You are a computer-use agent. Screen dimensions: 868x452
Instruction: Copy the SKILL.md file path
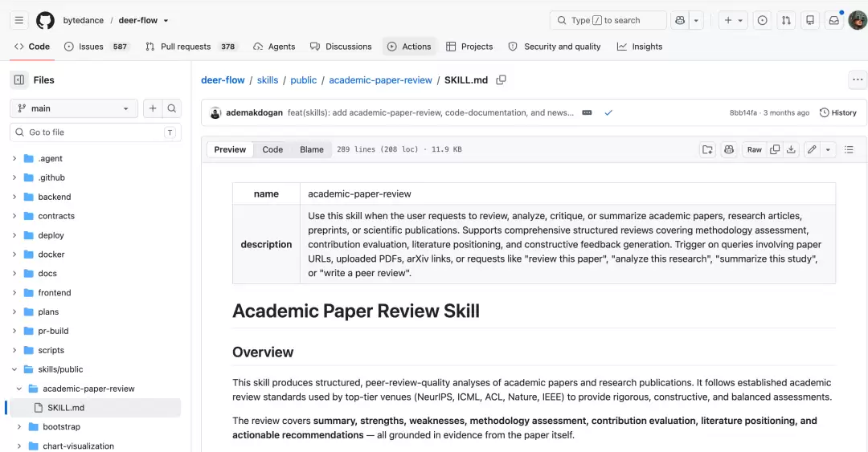(501, 79)
